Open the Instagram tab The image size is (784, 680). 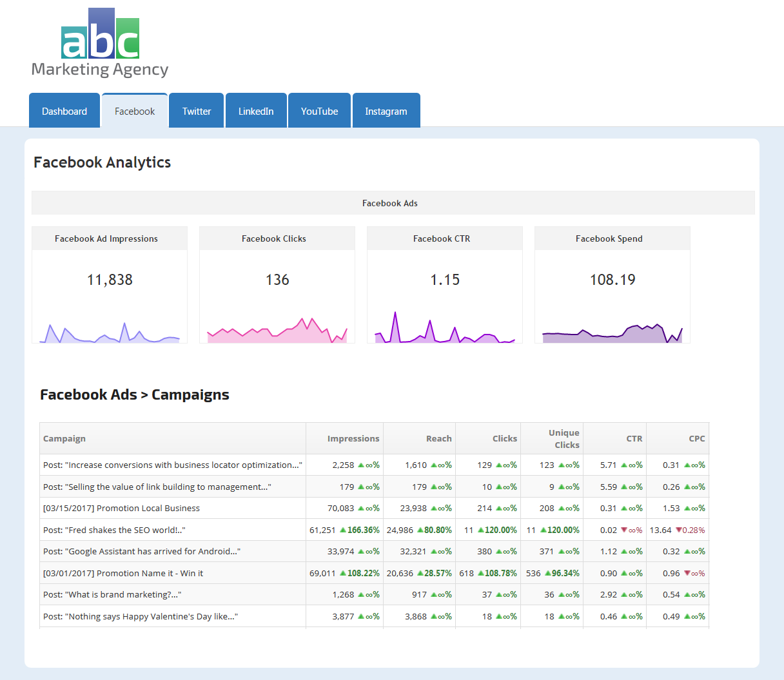coord(386,111)
